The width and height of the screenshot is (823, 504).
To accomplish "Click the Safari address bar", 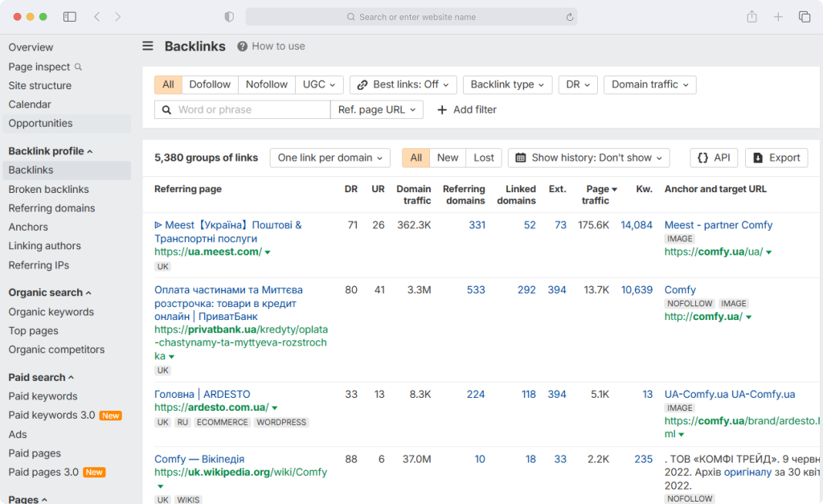I will click(411, 17).
